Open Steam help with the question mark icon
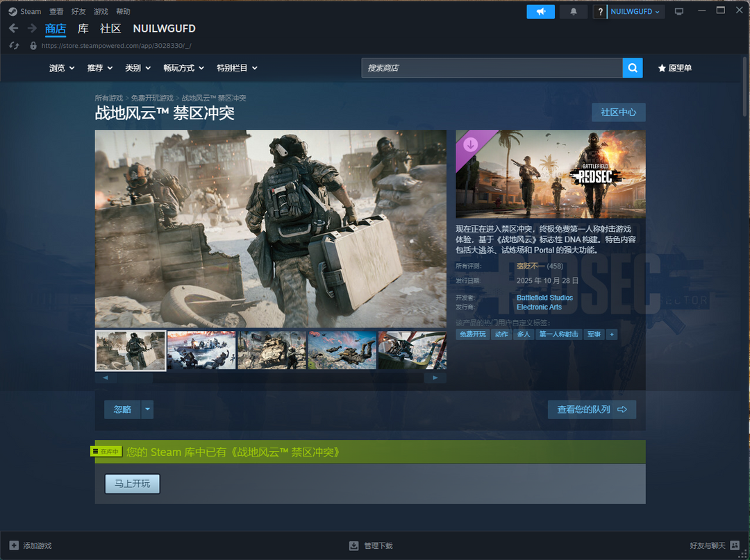 (600, 11)
